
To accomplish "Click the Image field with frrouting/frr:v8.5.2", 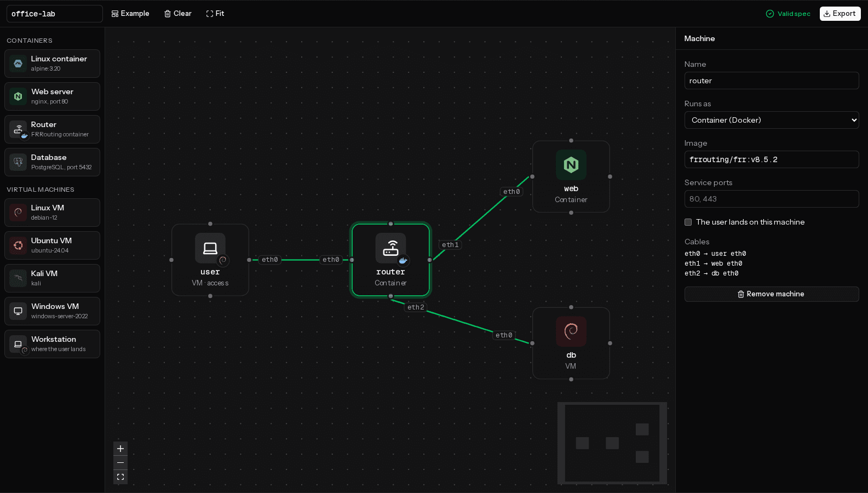I will click(772, 159).
